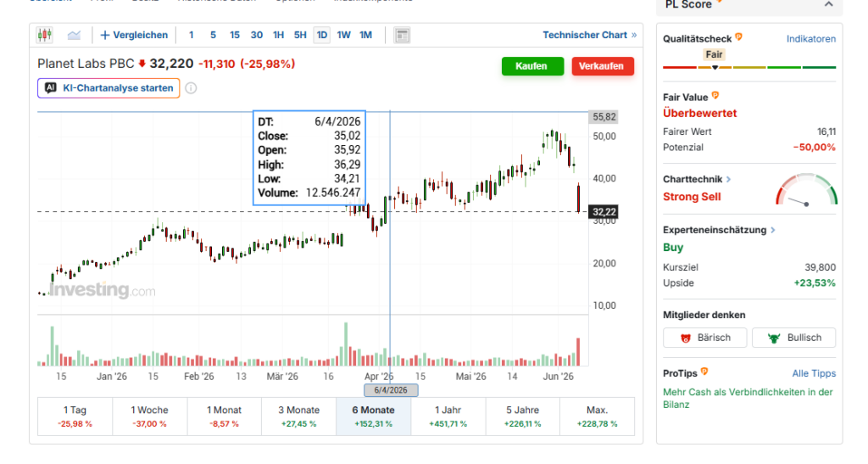Click the Buy expert rating text
Screen dimensions: 868x464
[x=673, y=247]
